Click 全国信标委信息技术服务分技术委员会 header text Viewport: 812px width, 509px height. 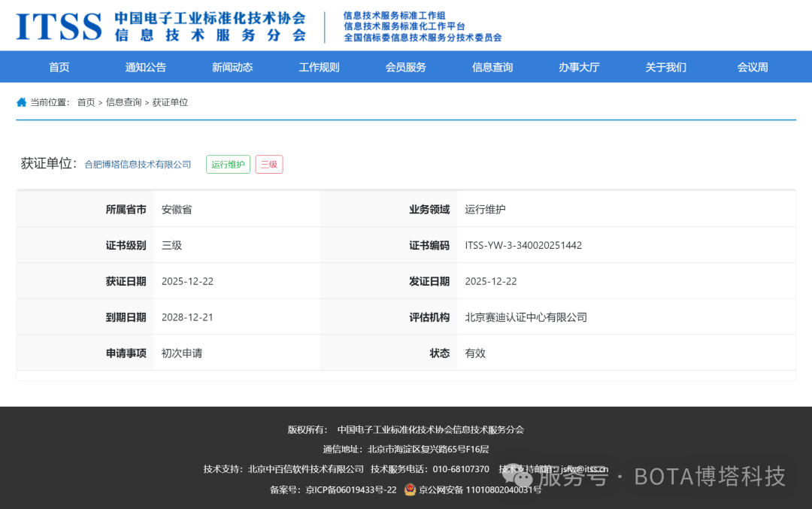(423, 38)
